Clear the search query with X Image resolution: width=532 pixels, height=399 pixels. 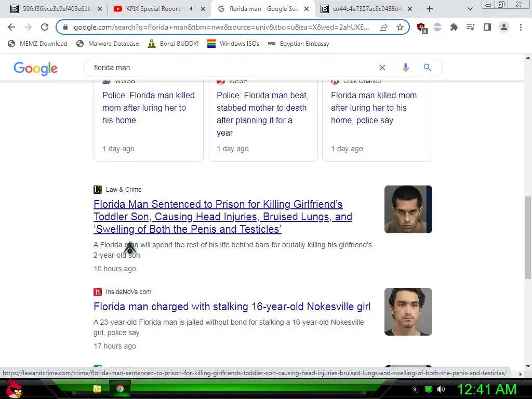(382, 68)
